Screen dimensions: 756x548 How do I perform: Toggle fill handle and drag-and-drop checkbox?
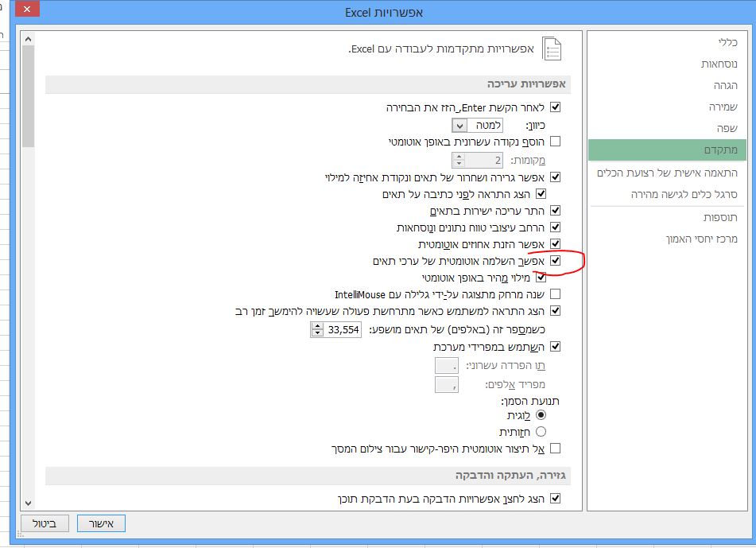pyautogui.click(x=556, y=177)
